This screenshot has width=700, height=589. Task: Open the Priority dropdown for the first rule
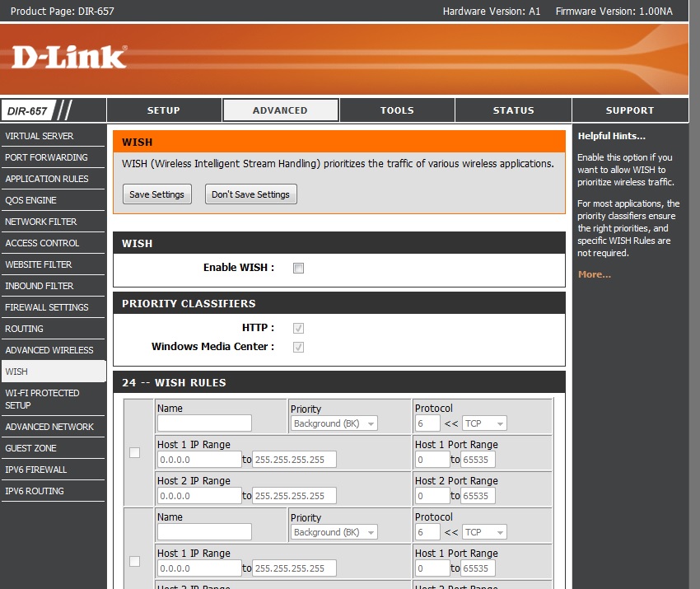334,423
